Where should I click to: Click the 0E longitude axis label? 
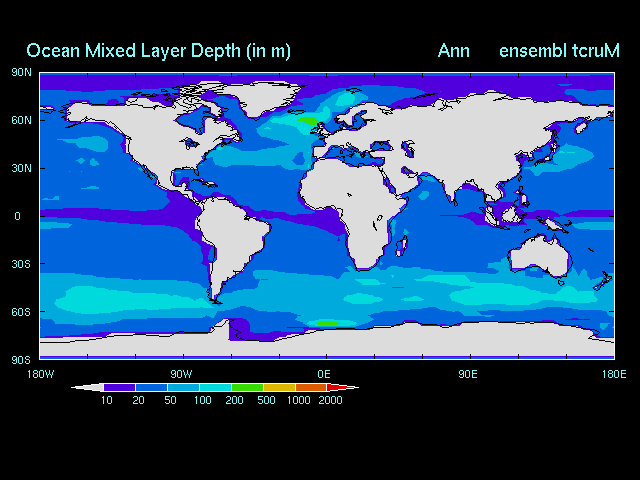[325, 373]
